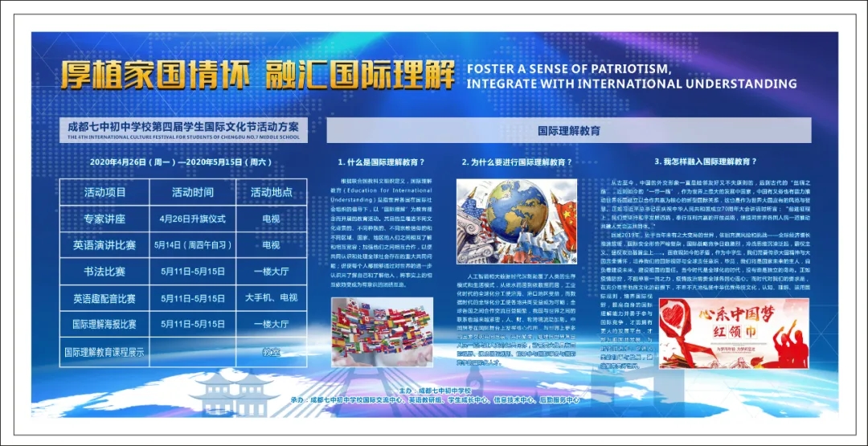Select the 国际理解教育课程展示 table cell
The image size is (868, 446).
pos(105,352)
